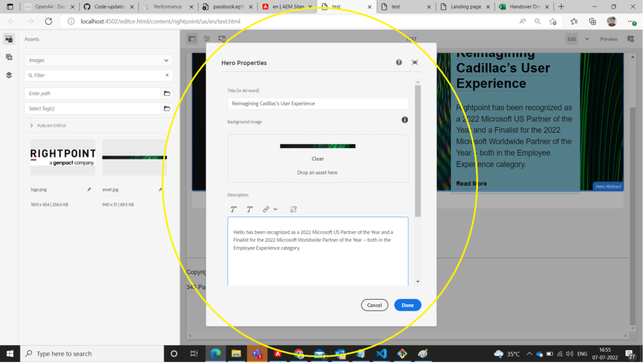The width and height of the screenshot is (644, 364).
Task: Switch to Preview mode
Action: [x=609, y=39]
